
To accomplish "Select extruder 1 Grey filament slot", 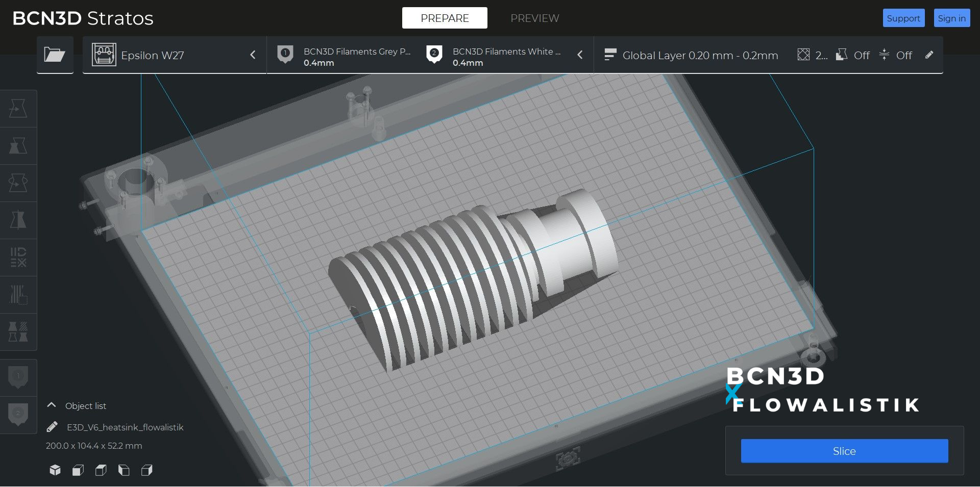I will coord(345,56).
